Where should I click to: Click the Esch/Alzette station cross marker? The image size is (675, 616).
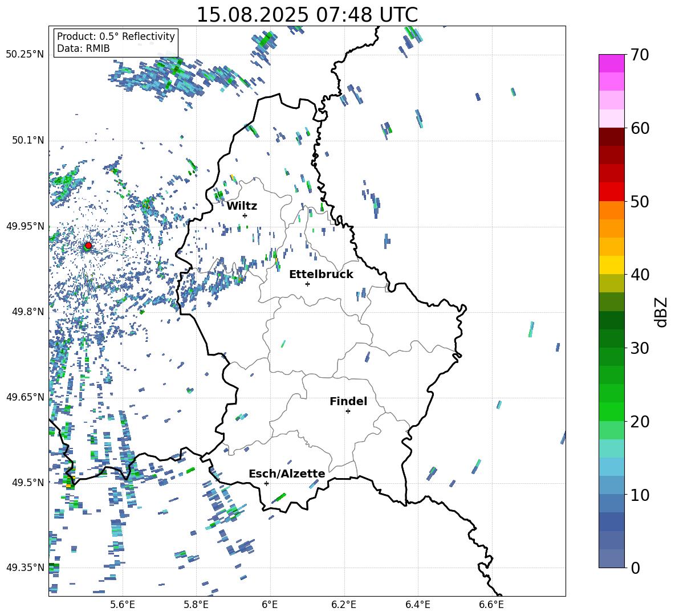(x=266, y=483)
